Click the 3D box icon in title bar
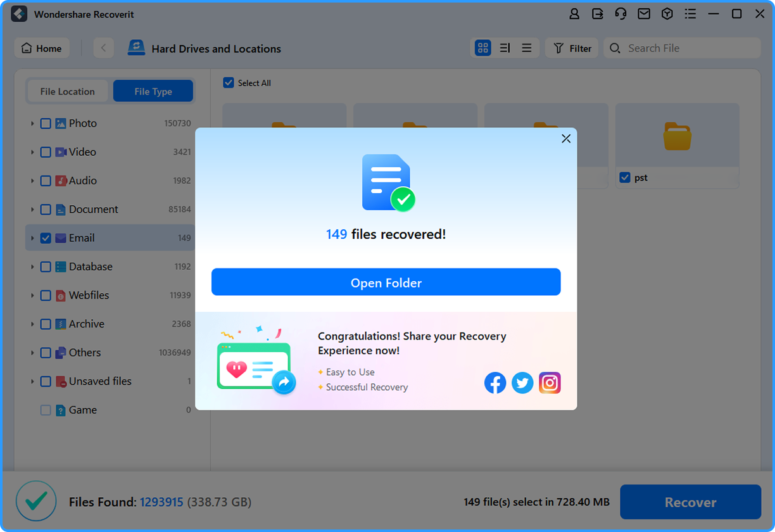This screenshot has height=532, width=775. click(x=667, y=14)
